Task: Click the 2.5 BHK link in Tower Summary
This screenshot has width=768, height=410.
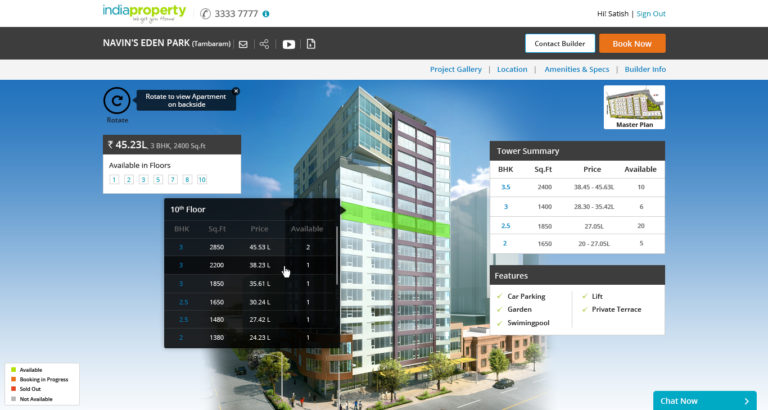Action: click(x=505, y=226)
